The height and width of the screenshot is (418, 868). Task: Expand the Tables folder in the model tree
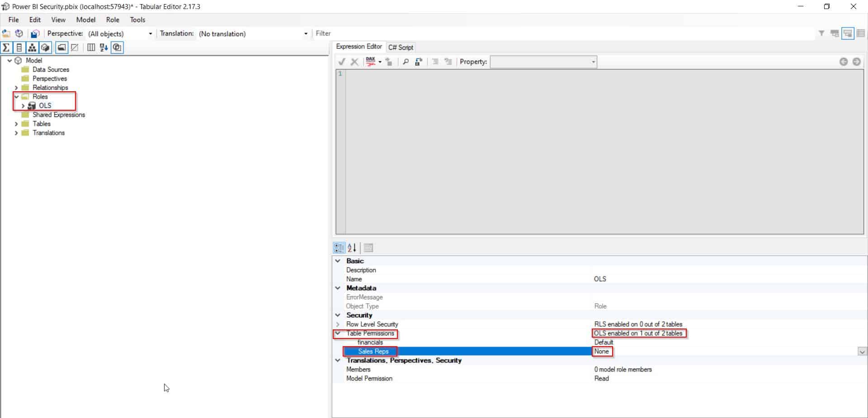(x=16, y=123)
